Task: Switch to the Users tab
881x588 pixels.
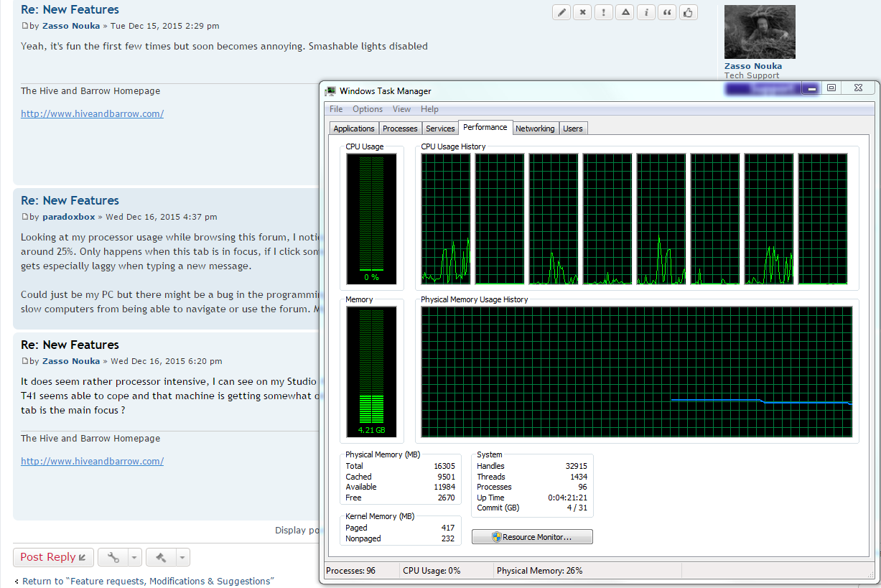Action: [573, 129]
